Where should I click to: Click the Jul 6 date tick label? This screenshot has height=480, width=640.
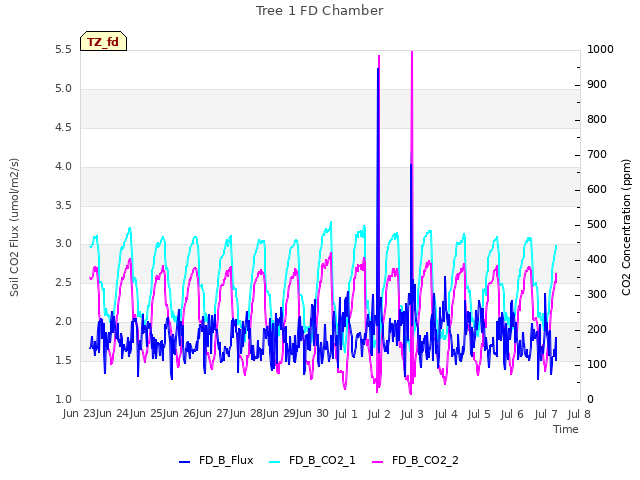513,414
